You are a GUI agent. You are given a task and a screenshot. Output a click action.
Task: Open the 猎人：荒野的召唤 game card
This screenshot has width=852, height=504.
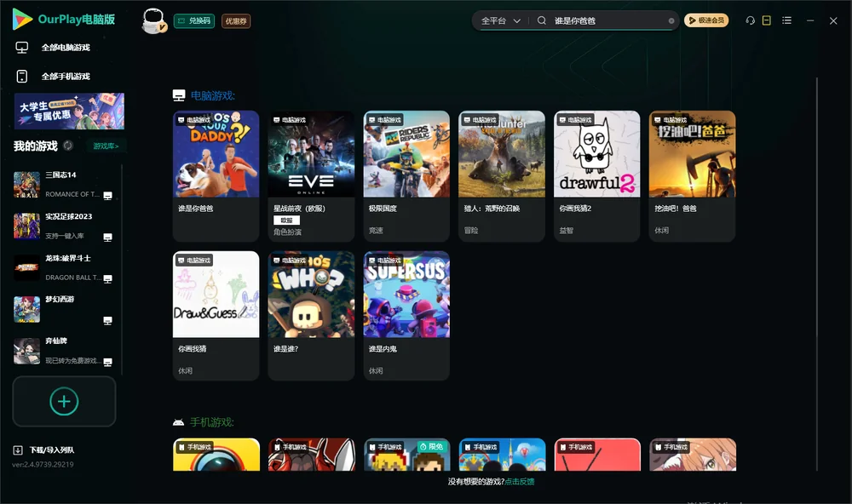[x=502, y=176]
